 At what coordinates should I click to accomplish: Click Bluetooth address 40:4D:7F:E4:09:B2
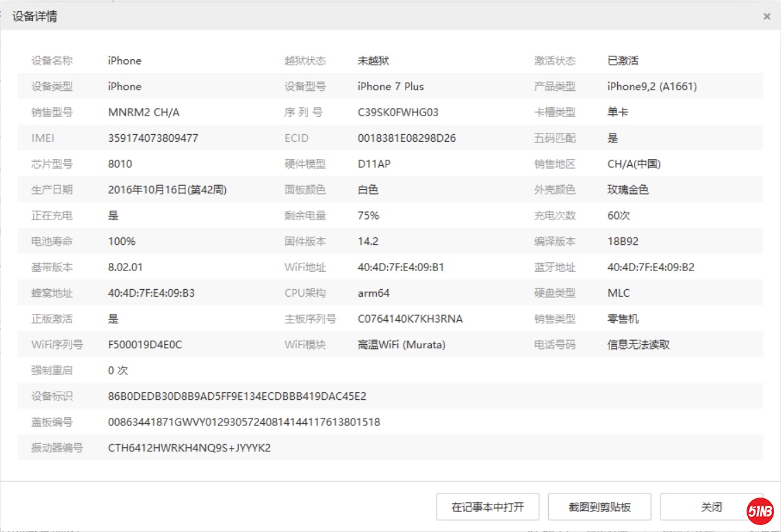click(x=651, y=267)
